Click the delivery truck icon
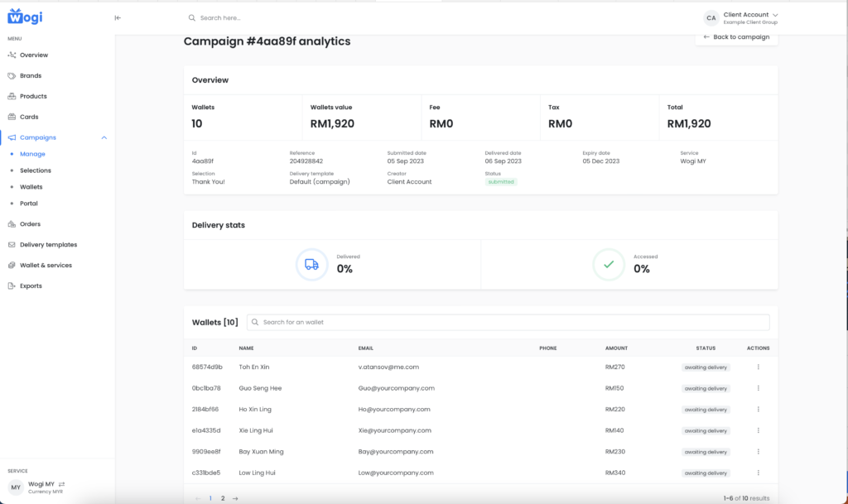The image size is (848, 504). 311,265
